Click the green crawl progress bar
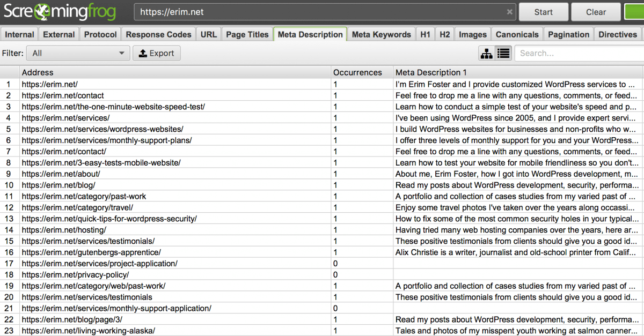 (x=636, y=11)
